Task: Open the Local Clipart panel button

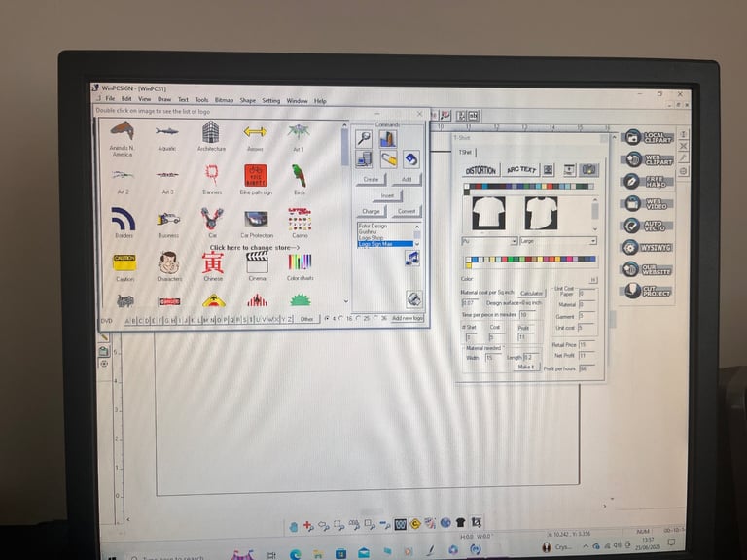Action: 649,138
